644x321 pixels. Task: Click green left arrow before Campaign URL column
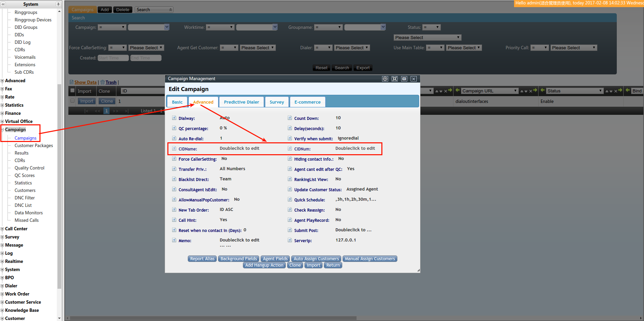pyautogui.click(x=458, y=90)
